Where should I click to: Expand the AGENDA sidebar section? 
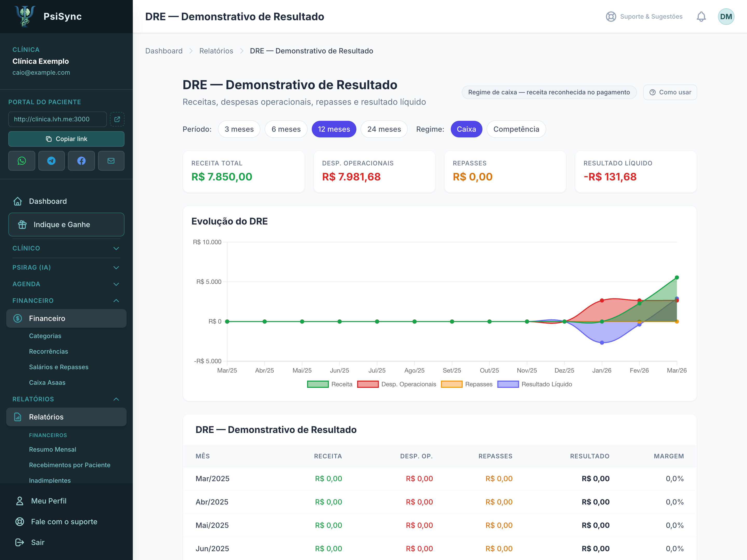pos(66,284)
